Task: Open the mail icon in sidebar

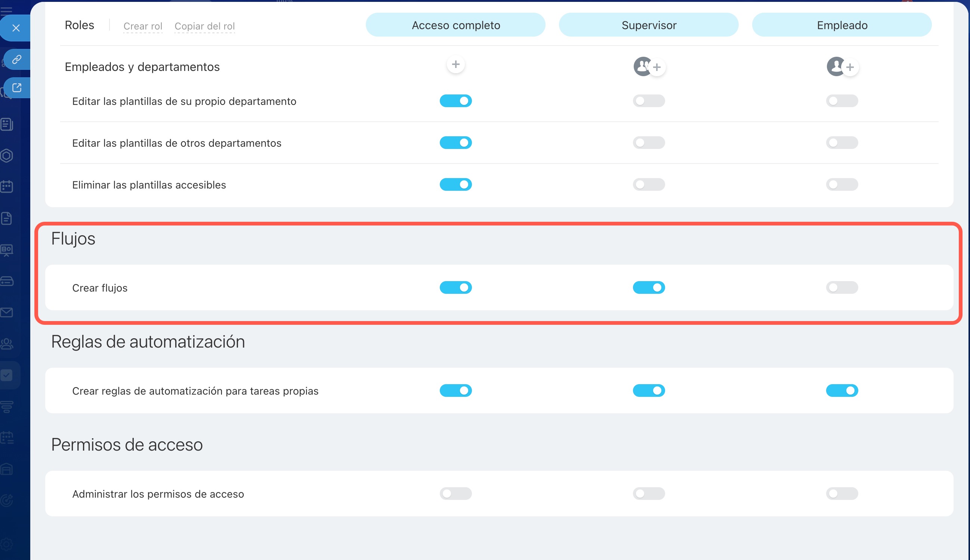Action: (7, 312)
